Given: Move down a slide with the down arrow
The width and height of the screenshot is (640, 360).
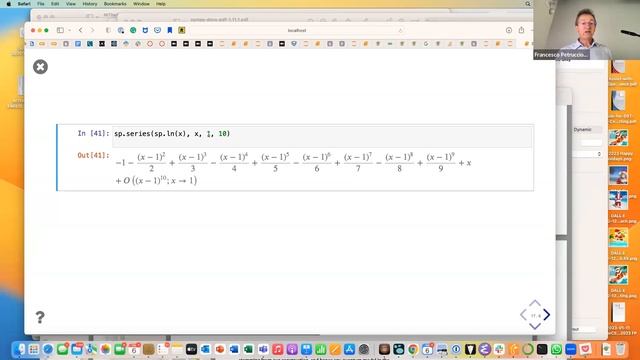Looking at the screenshot, I should (535, 326).
